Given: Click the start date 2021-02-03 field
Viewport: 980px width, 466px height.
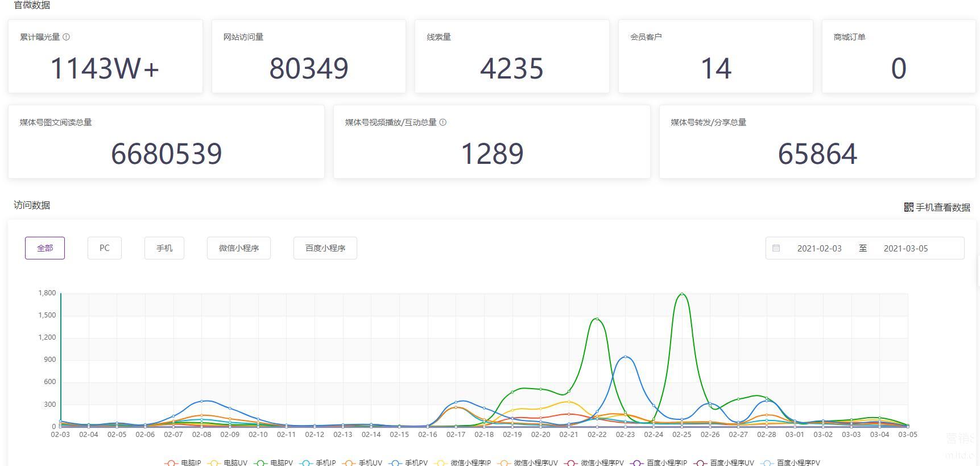Looking at the screenshot, I should tap(819, 248).
